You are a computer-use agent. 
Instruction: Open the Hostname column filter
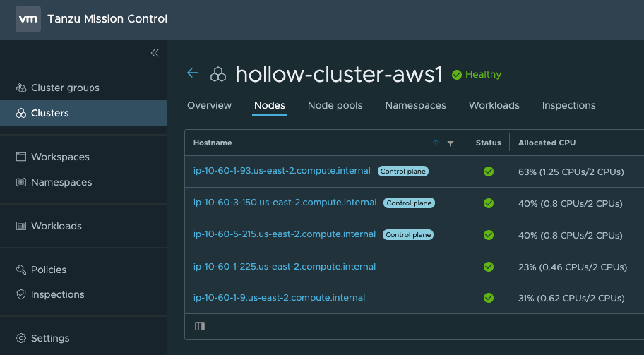(x=451, y=143)
